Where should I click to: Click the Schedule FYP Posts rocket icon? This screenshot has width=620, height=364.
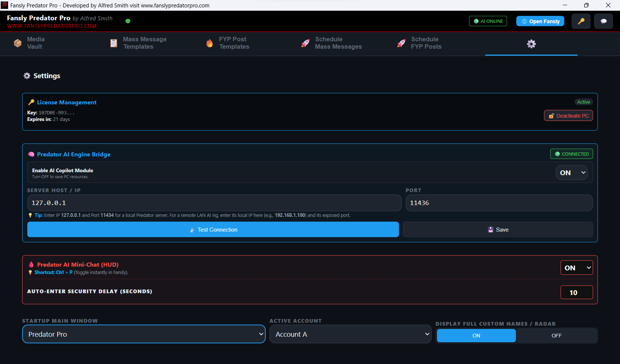pyautogui.click(x=402, y=43)
